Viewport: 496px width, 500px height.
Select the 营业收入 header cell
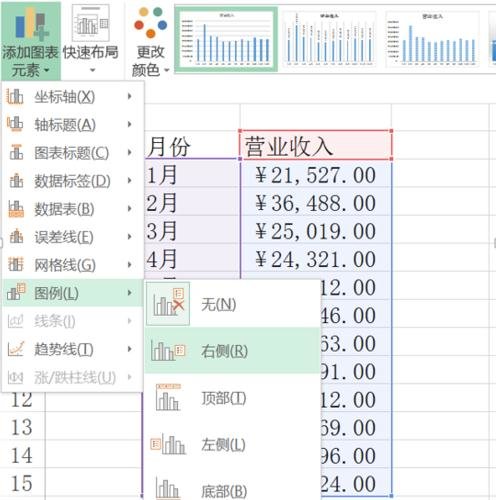[x=315, y=146]
